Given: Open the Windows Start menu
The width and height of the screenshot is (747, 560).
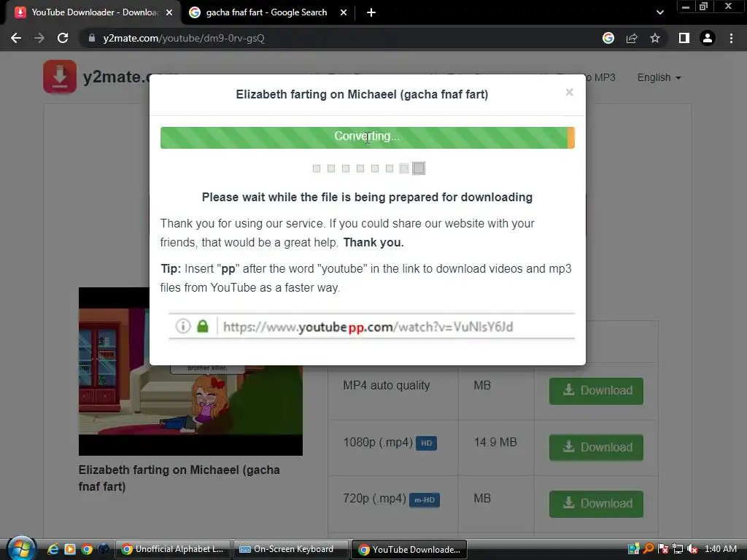Looking at the screenshot, I should click(x=21, y=548).
